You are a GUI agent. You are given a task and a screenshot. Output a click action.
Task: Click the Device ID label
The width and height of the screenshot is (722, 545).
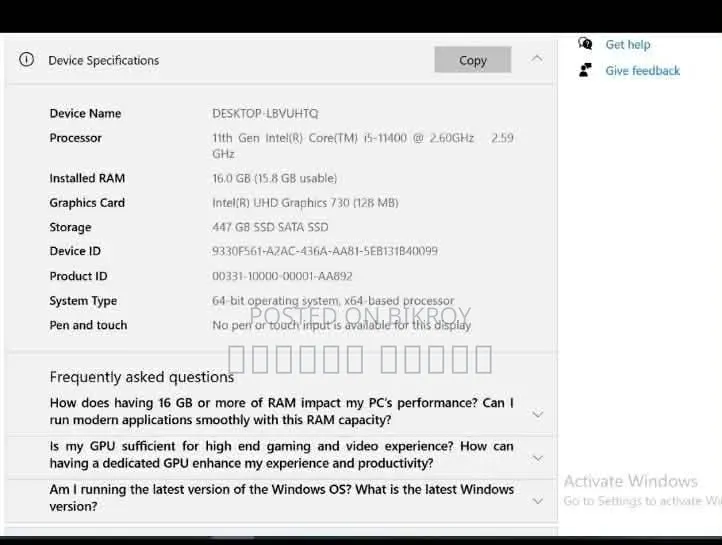pos(75,251)
